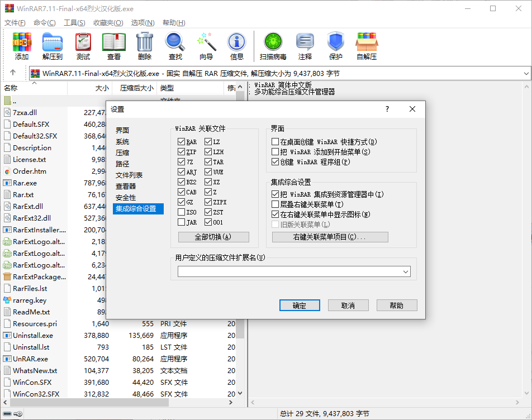This screenshot has height=420, width=532.
Task: Toggle 在右键关联菜单中显示图标 checkbox
Action: [x=275, y=214]
